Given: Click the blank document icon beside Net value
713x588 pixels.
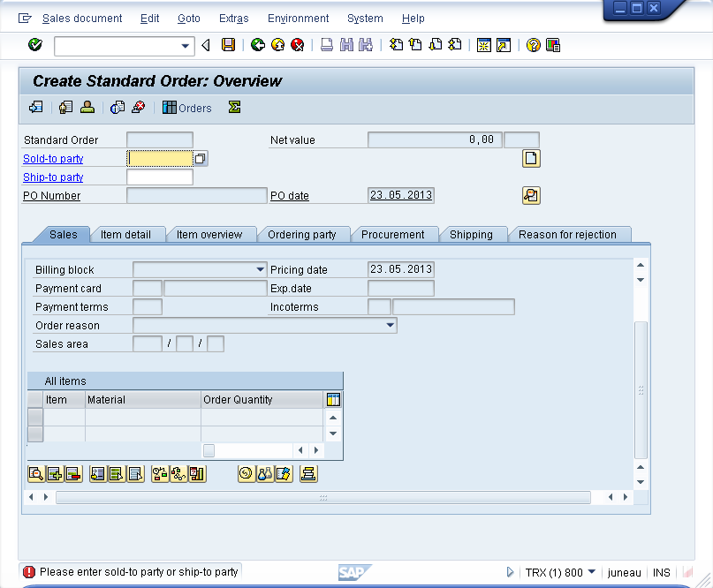Looking at the screenshot, I should coord(531,159).
